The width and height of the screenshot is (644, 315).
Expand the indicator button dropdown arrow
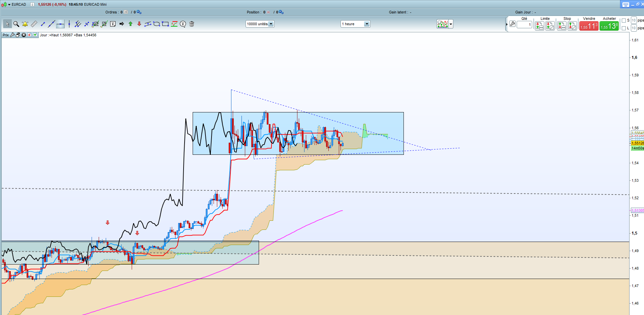[x=451, y=24]
